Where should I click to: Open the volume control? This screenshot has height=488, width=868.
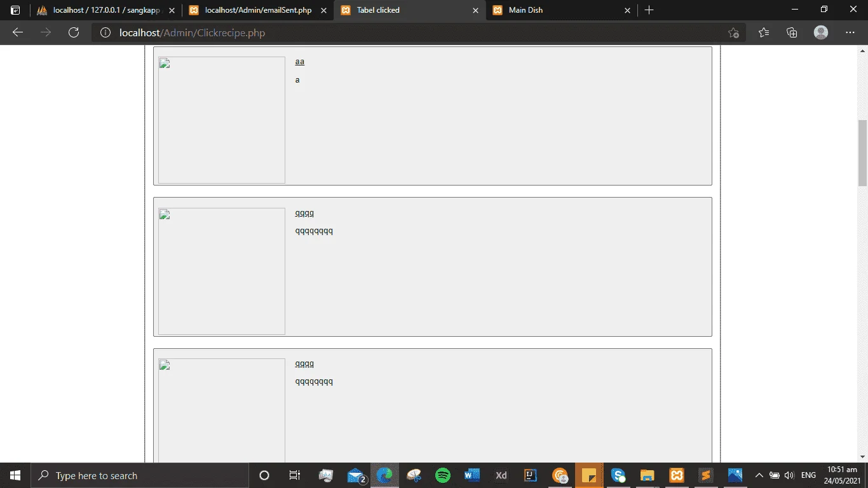[x=790, y=475]
